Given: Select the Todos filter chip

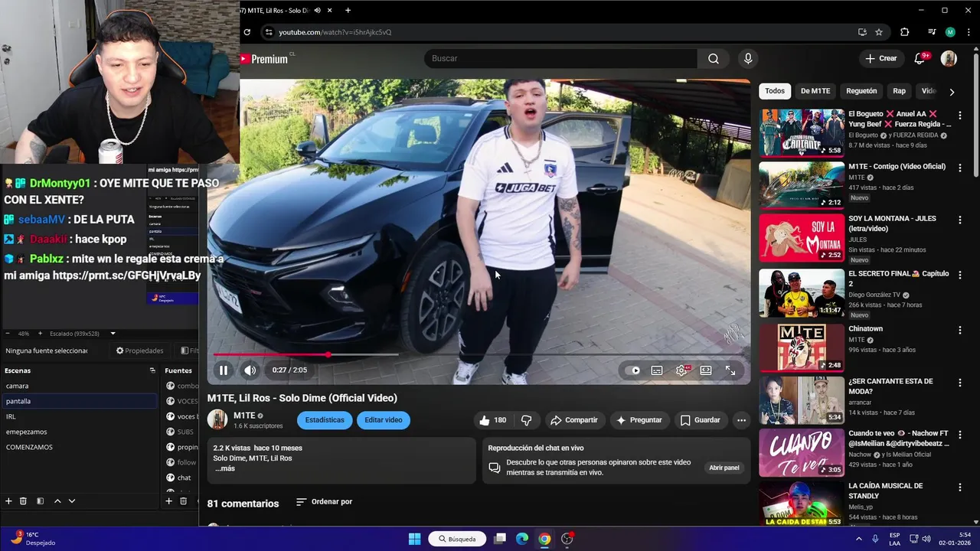Looking at the screenshot, I should (x=775, y=91).
